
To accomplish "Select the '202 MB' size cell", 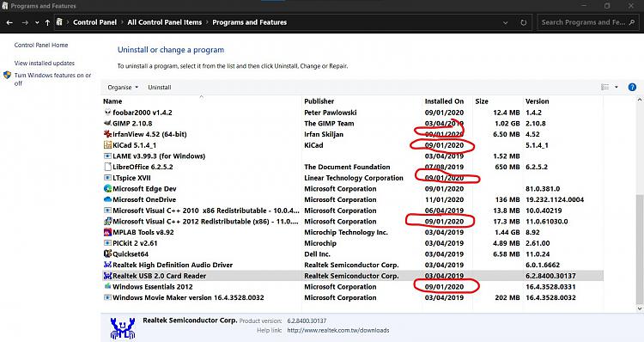I will pyautogui.click(x=507, y=297).
